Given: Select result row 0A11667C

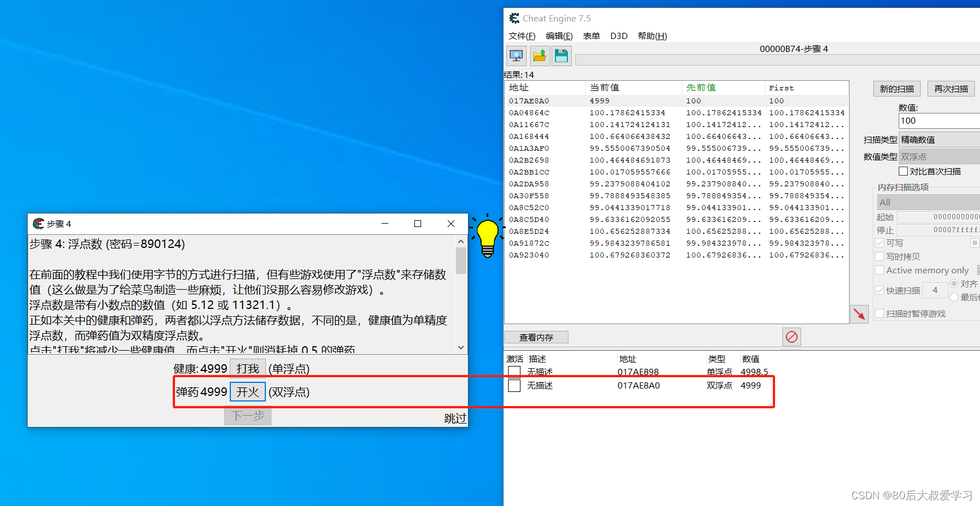Looking at the screenshot, I should [676, 124].
